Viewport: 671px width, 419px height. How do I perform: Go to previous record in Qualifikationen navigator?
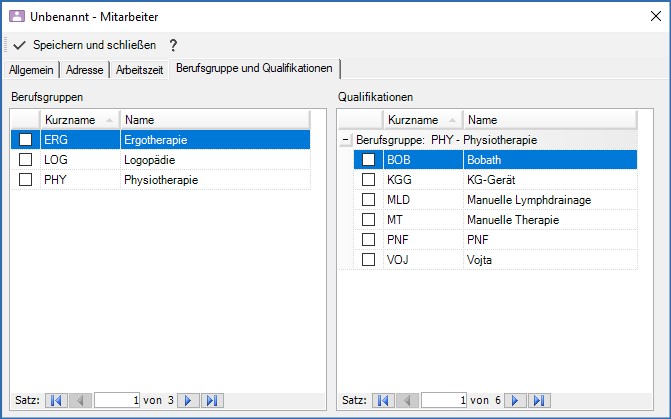click(x=407, y=401)
